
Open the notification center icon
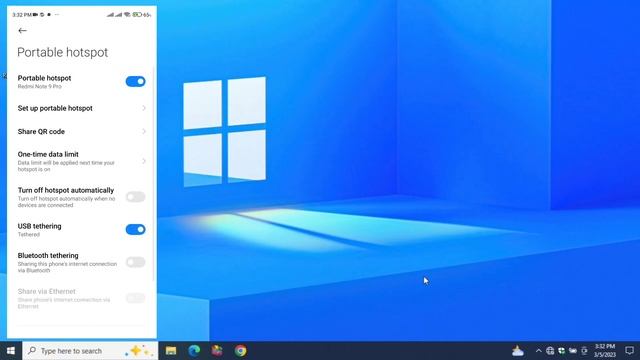pyautogui.click(x=629, y=351)
